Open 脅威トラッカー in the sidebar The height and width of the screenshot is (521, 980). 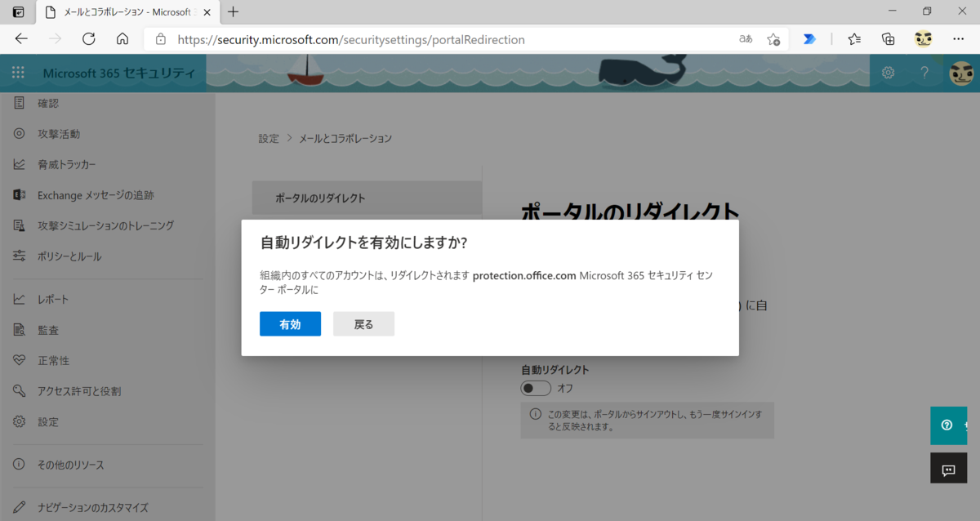[67, 164]
